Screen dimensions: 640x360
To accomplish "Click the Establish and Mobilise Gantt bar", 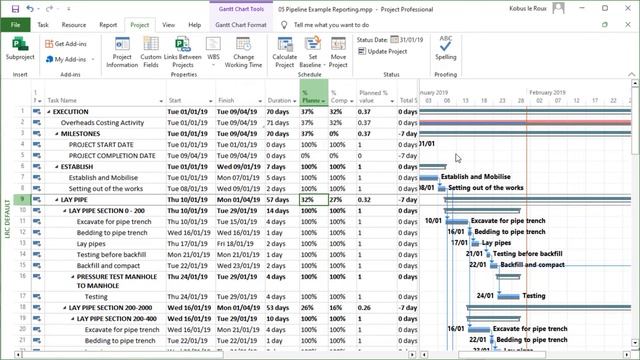I will [429, 178].
